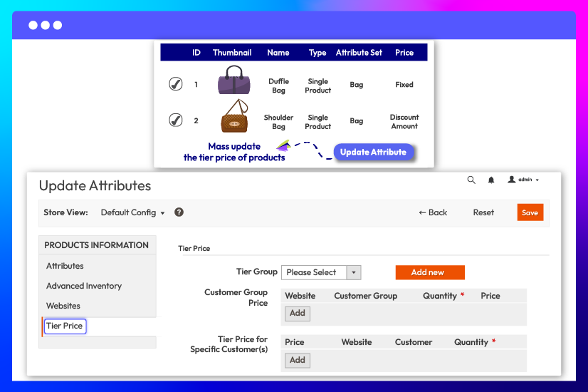
Task: Open the search magnifier icon
Action: [471, 180]
